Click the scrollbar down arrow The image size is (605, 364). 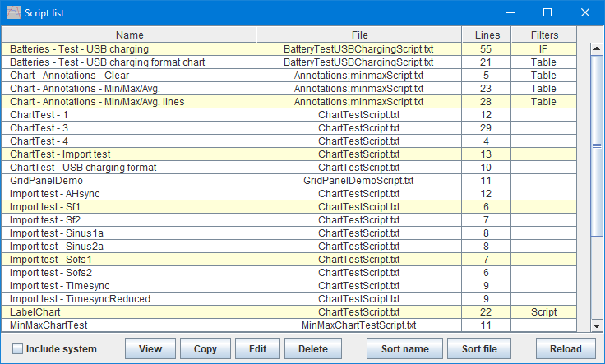[597, 325]
